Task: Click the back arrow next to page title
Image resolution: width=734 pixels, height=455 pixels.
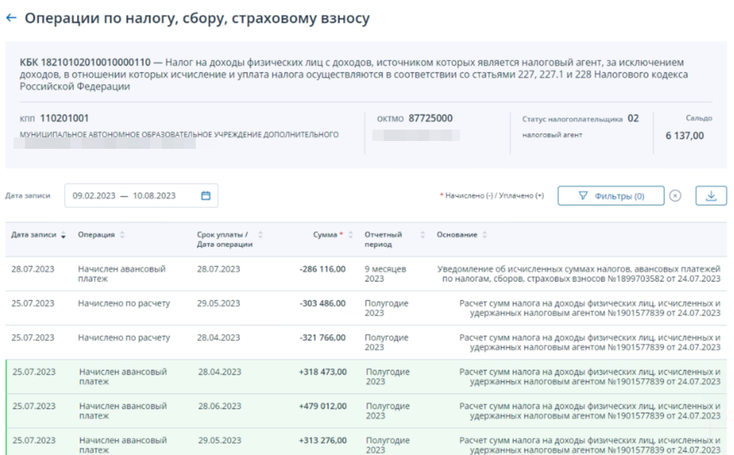Action: click(12, 18)
